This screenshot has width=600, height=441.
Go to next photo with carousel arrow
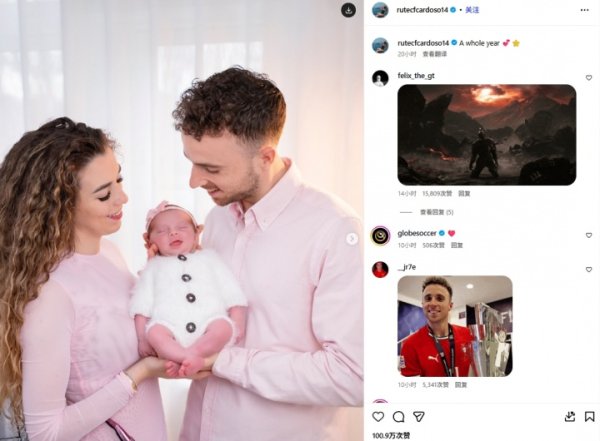pyautogui.click(x=352, y=239)
